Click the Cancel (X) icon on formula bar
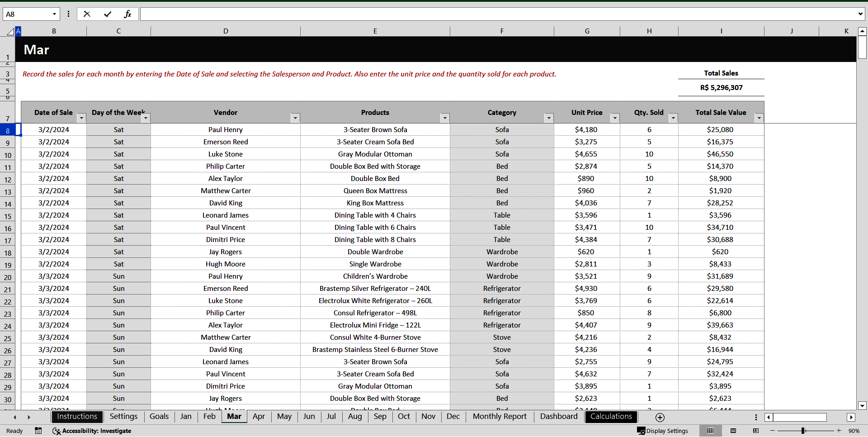This screenshot has height=437, width=868. 87,14
